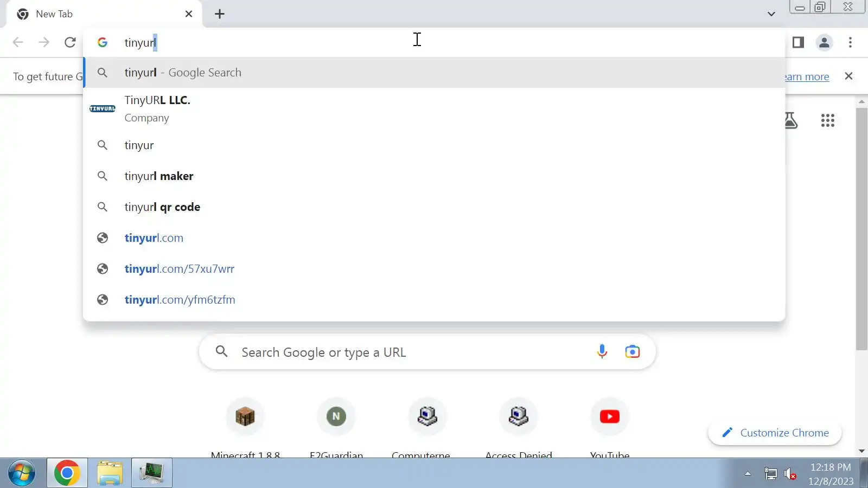Open tinyurl.com/57xu7wrr suggestion

point(434,269)
